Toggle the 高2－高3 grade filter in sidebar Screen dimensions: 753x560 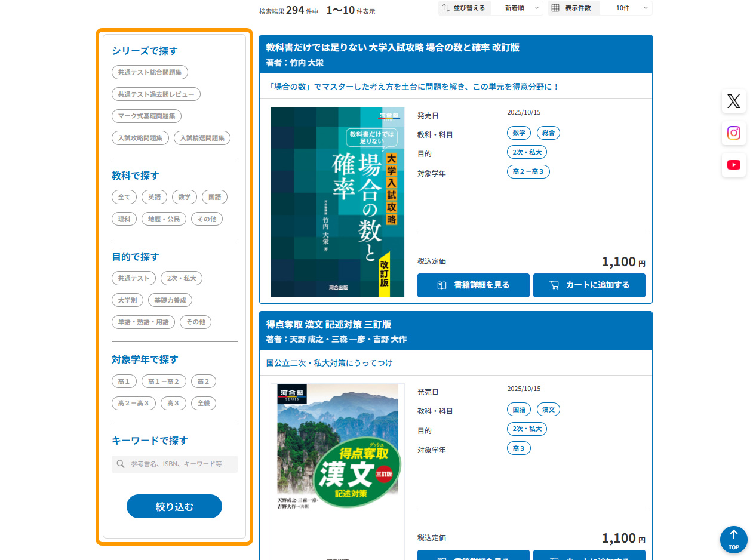coord(133,403)
